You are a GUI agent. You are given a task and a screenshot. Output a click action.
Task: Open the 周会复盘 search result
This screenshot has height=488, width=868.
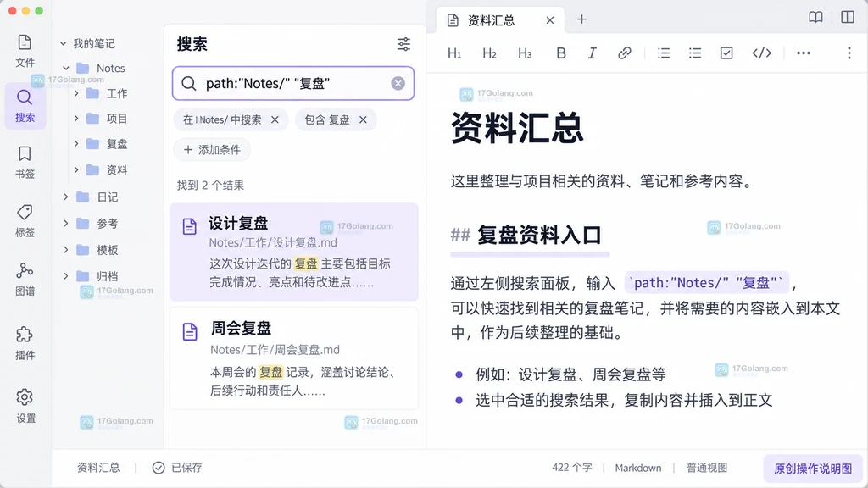pos(294,358)
